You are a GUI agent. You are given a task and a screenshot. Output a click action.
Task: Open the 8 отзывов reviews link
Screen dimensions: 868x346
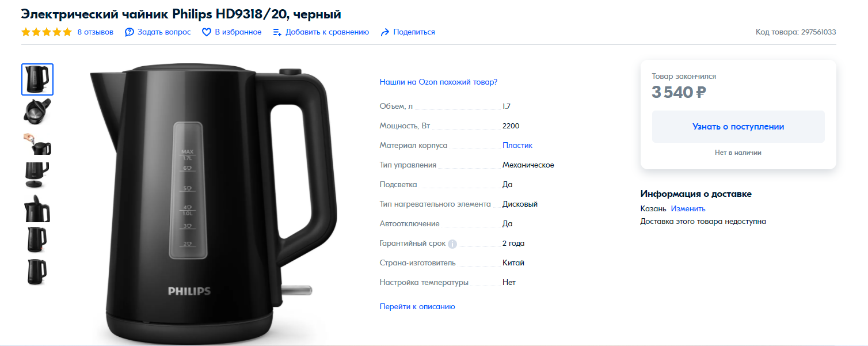96,32
